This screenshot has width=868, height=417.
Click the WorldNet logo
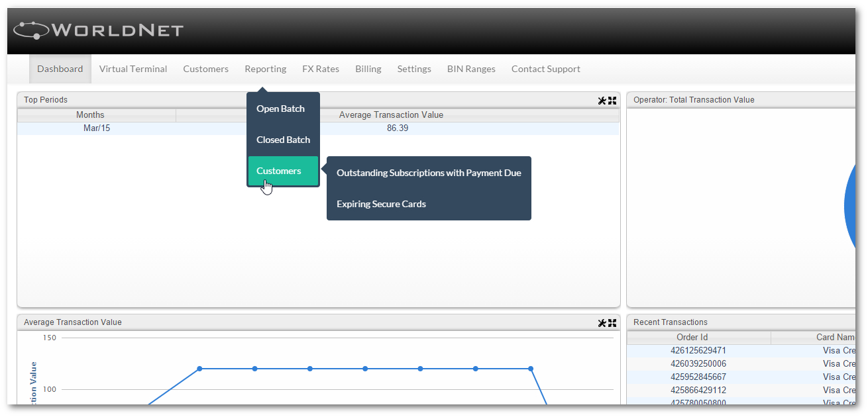[x=98, y=30]
